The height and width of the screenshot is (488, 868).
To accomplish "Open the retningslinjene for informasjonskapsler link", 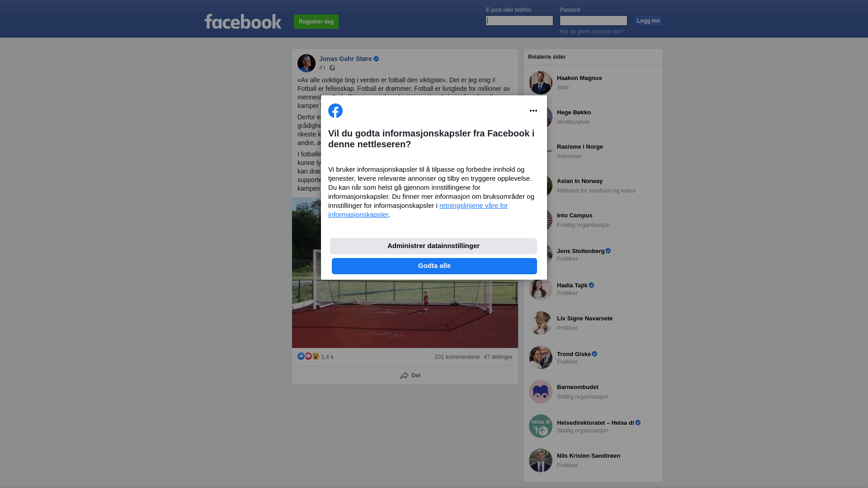I will [418, 210].
